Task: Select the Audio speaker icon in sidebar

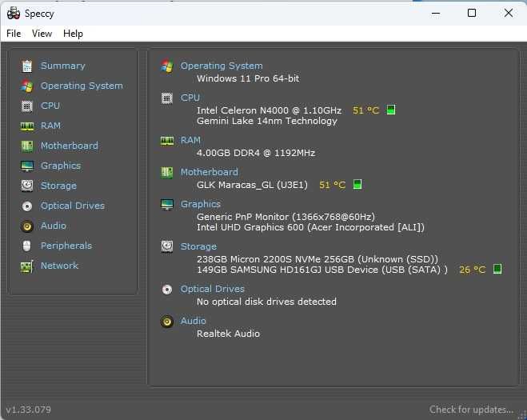Action: point(27,226)
